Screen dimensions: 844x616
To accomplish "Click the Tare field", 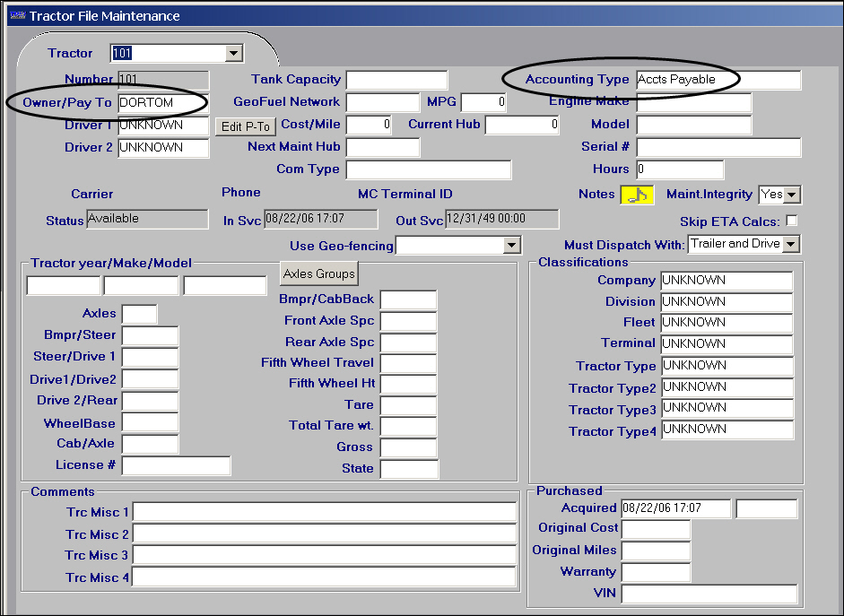I will pos(408,405).
